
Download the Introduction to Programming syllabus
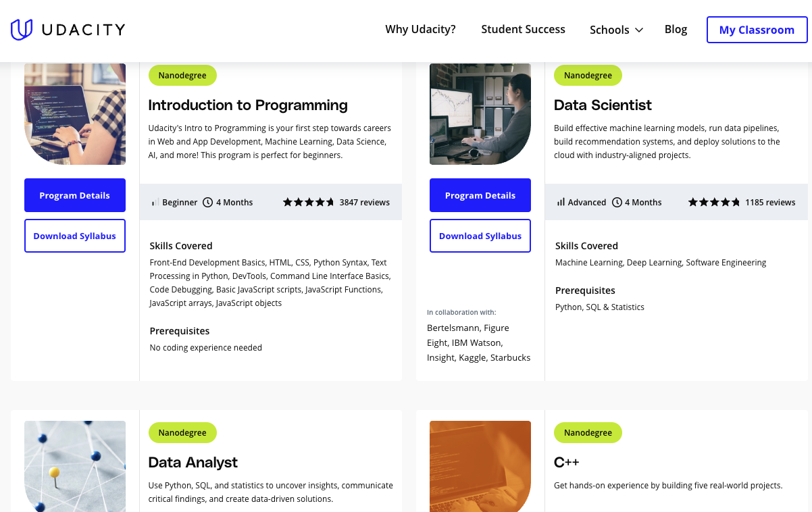pos(74,236)
